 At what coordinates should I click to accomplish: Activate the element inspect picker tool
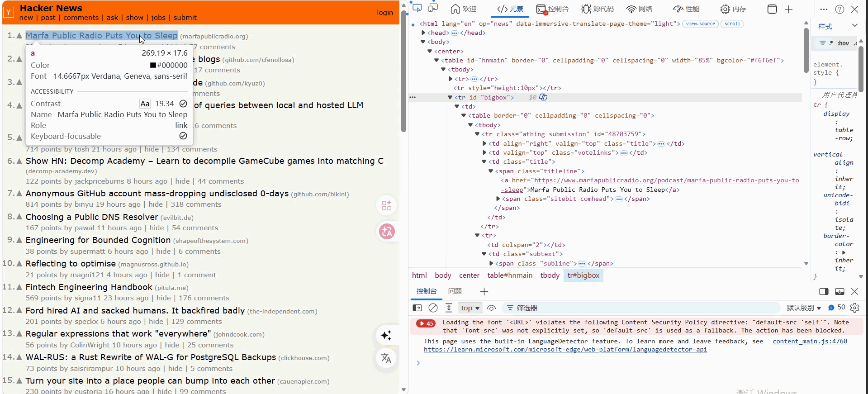417,8
